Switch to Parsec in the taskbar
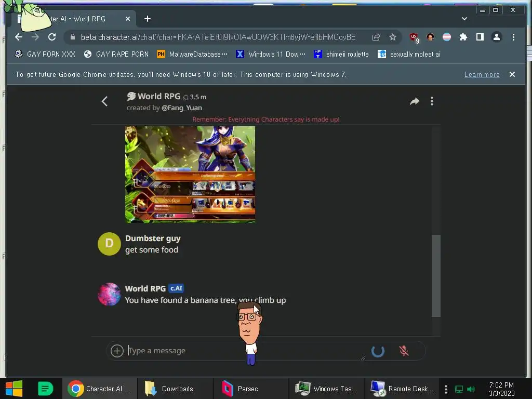Image resolution: width=532 pixels, height=399 pixels. pos(250,389)
